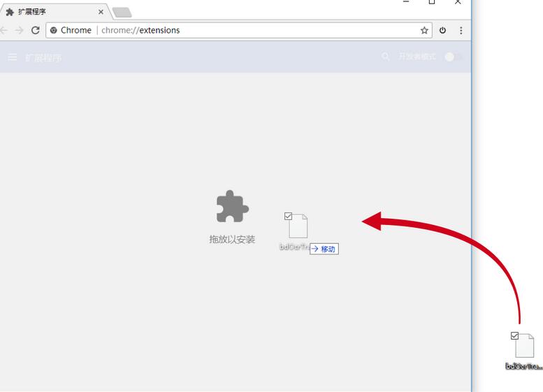Click the gray puzzle piece icon

[x=232, y=207]
